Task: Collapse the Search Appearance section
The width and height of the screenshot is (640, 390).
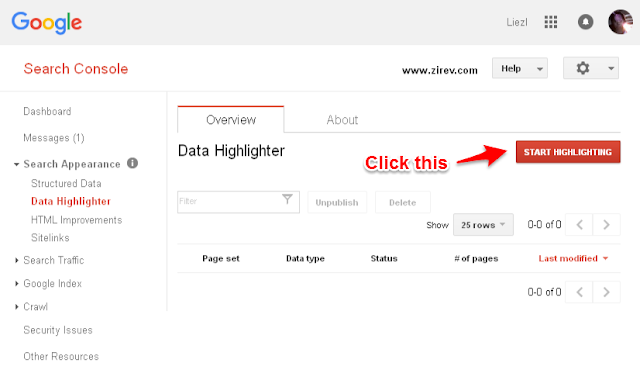Action: point(16,164)
